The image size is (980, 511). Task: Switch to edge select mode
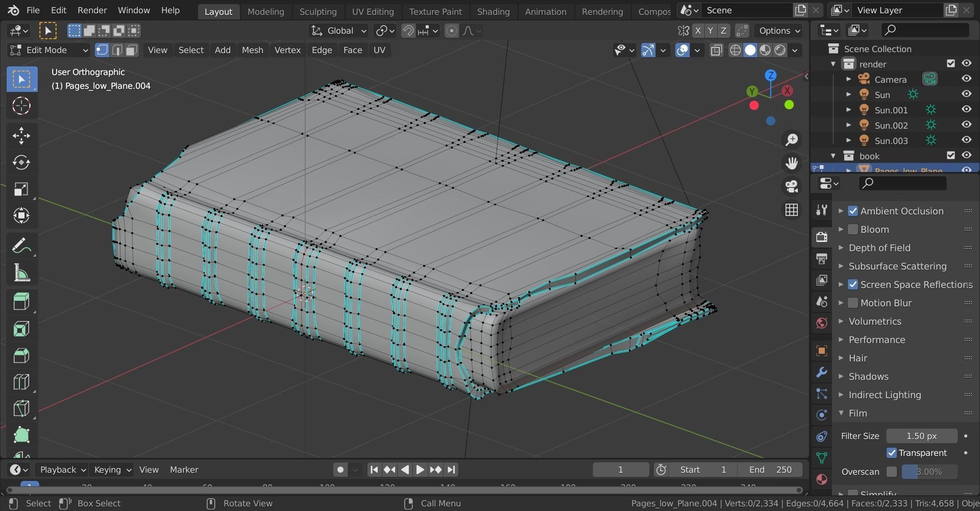pyautogui.click(x=117, y=50)
